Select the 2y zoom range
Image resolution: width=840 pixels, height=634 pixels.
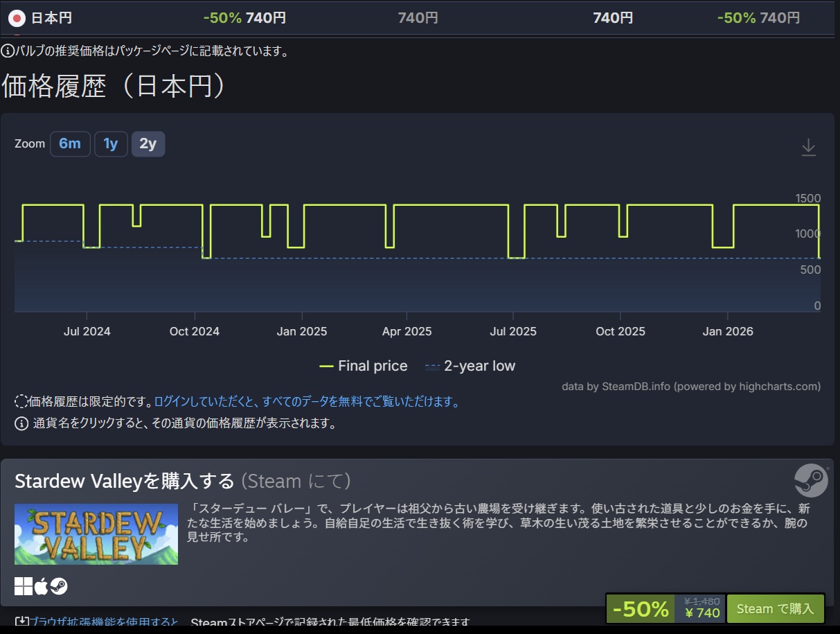[148, 144]
